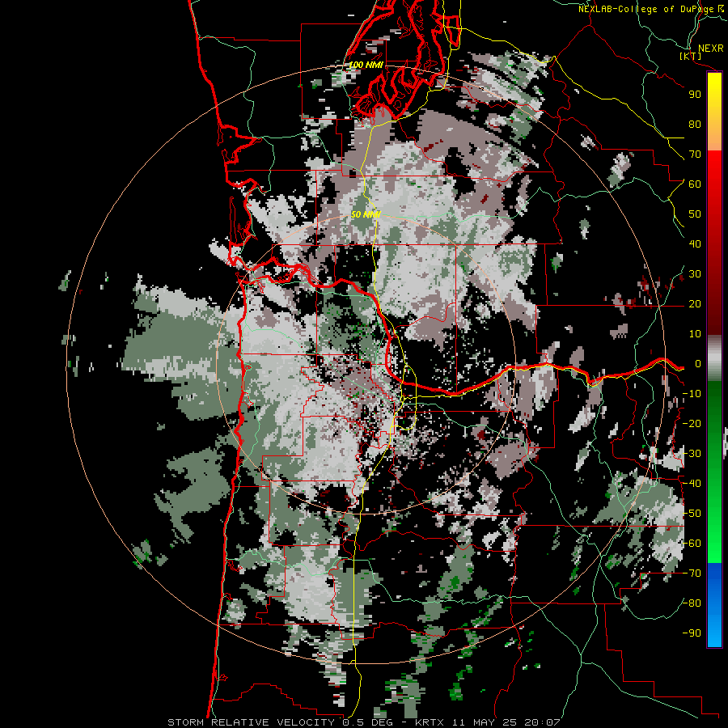The height and width of the screenshot is (728, 728).
Task: Click the 50 value on the velocity scale
Action: coord(695,214)
